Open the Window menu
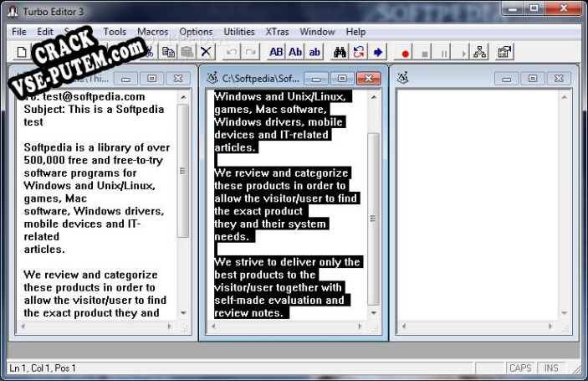The image size is (588, 381). 317,32
